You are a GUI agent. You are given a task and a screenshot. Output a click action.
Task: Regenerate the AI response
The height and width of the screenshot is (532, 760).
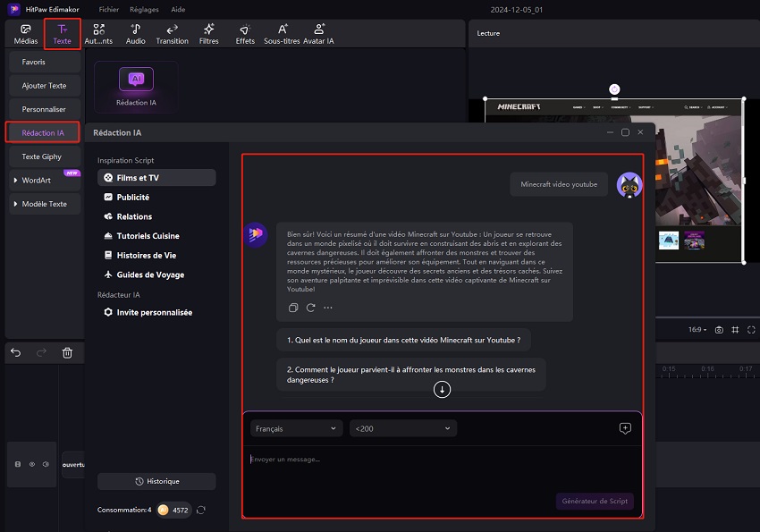pyautogui.click(x=310, y=308)
